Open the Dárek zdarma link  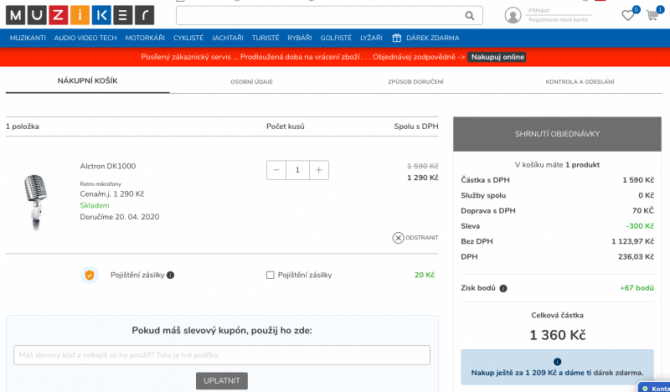433,38
